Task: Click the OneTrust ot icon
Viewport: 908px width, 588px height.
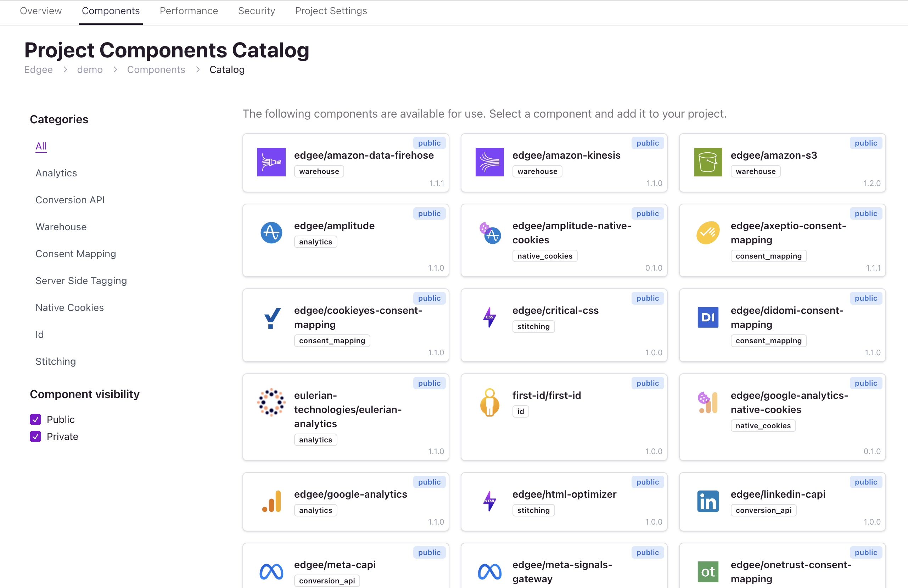Action: 708,571
